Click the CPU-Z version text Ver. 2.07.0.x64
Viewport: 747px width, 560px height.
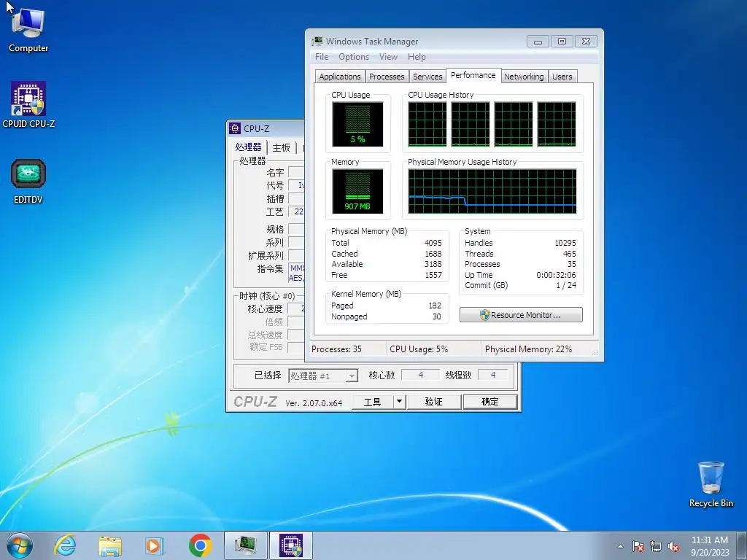[314, 402]
